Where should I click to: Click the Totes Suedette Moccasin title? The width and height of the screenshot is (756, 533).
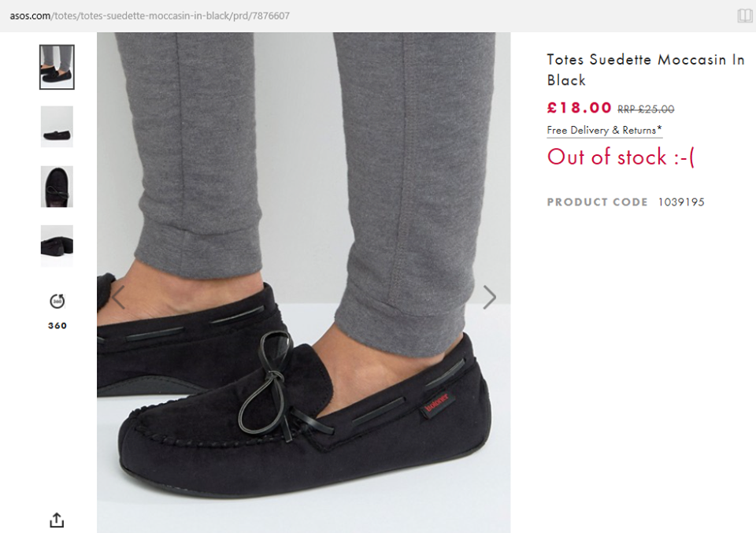645,69
